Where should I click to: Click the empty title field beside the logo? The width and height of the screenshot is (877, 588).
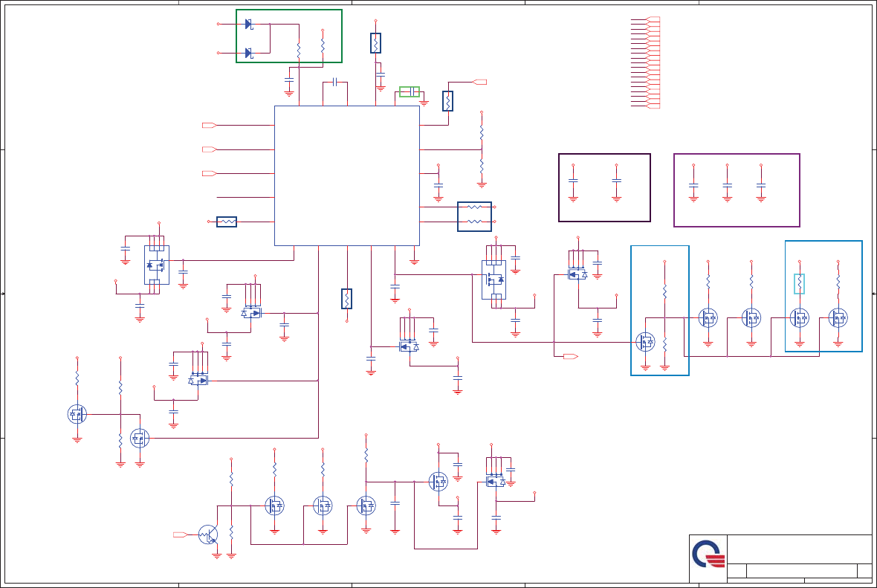(800, 549)
